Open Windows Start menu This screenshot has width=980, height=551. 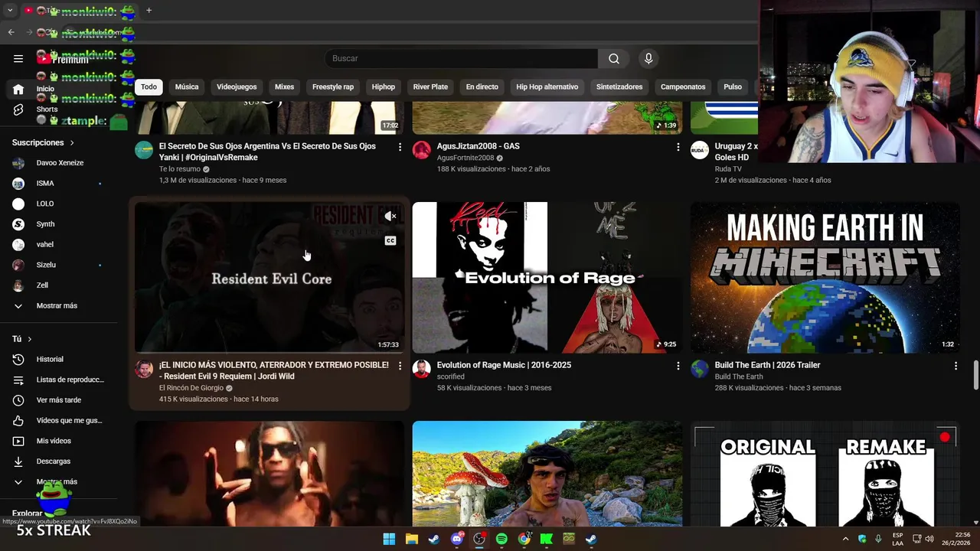tap(389, 539)
